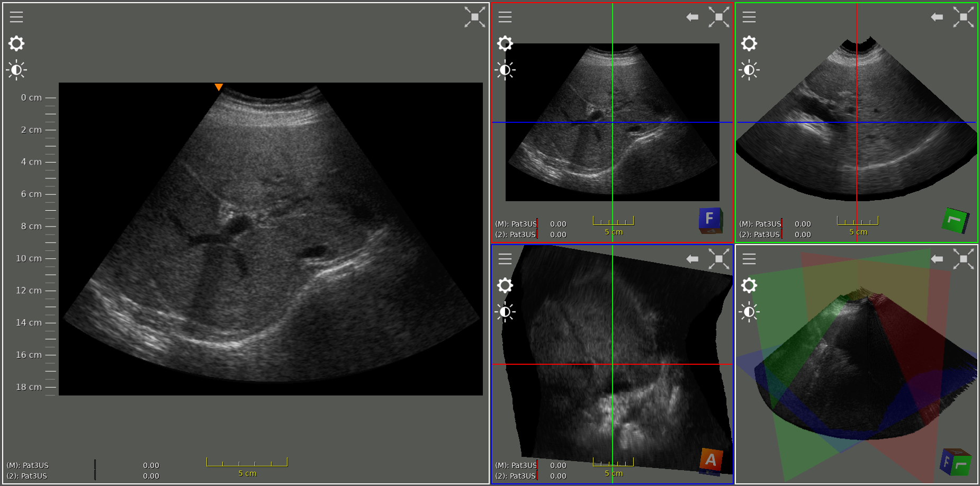
Task: Click the 3D view orientation cube
Action: [x=956, y=462]
